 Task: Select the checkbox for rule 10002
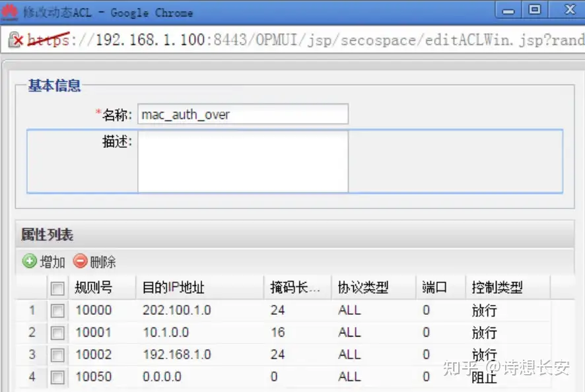coord(58,355)
